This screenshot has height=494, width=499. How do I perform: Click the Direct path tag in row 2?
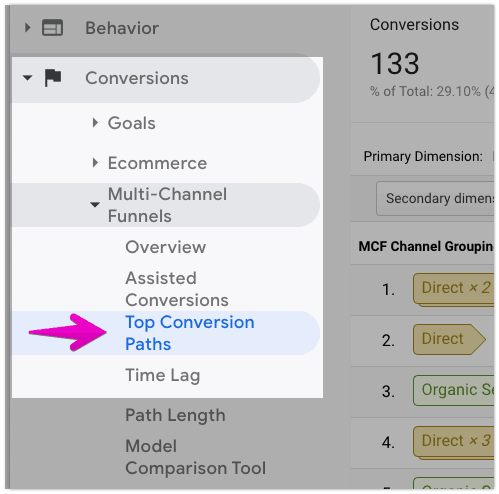(449, 339)
